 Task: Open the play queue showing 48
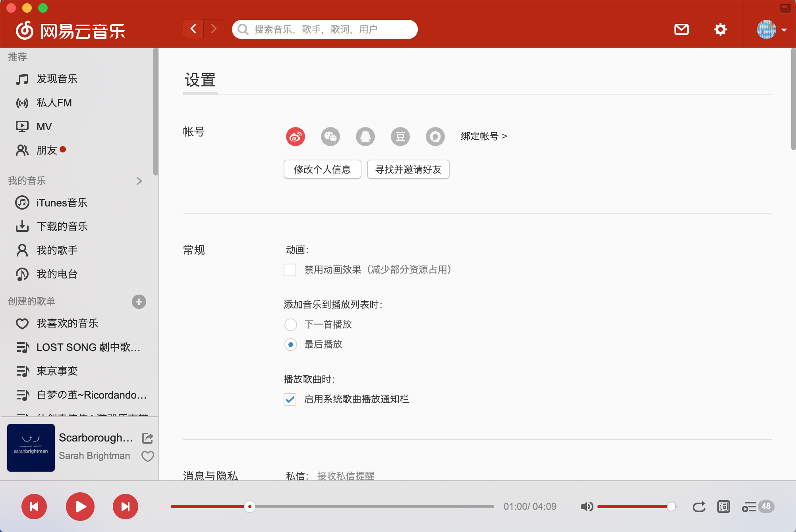pyautogui.click(x=758, y=507)
